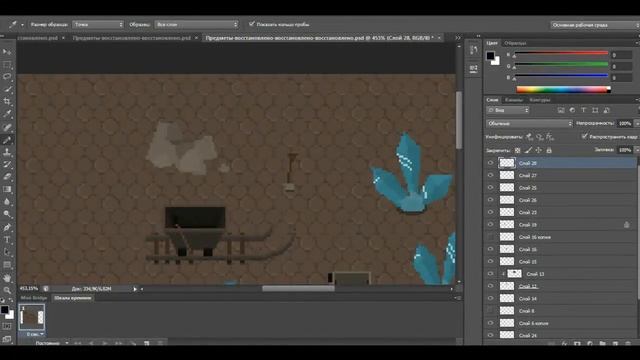The width and height of the screenshot is (640, 360).
Task: Filter layers by pixel layers icon
Action: click(x=561, y=110)
